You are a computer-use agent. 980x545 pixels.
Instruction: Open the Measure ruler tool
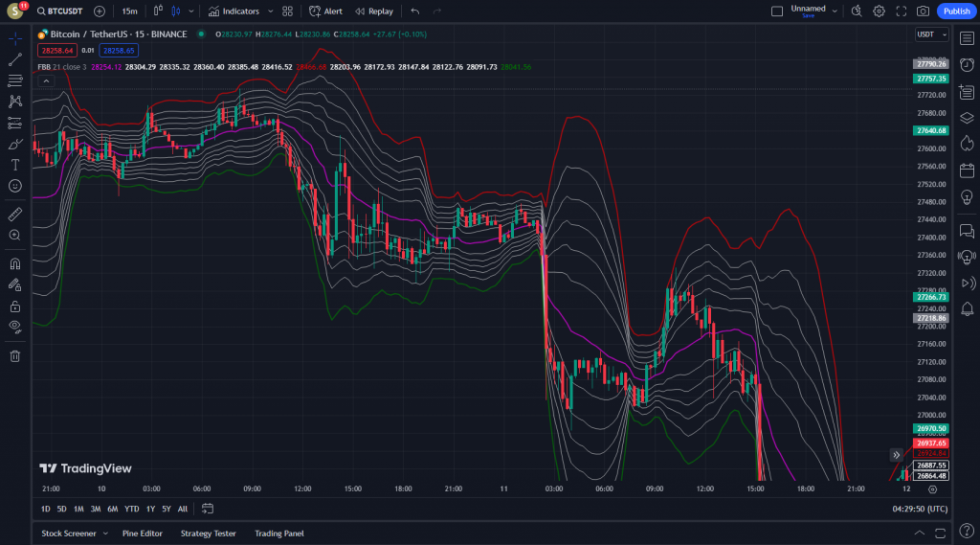pos(14,214)
